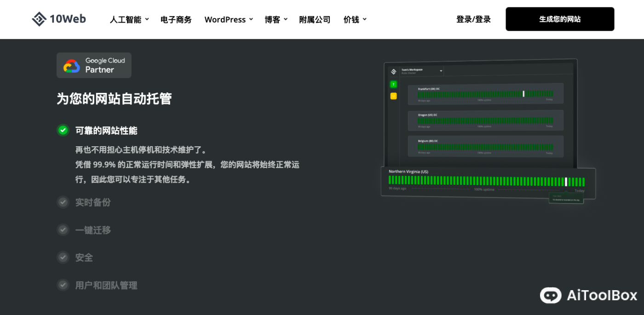Click the check icon beside 用户和团队管理
The width and height of the screenshot is (644, 315).
point(63,285)
